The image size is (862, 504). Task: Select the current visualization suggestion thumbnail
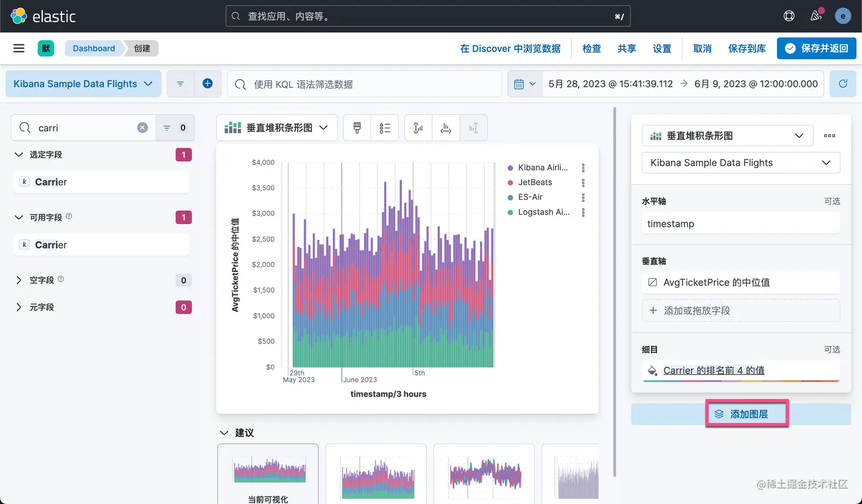coord(268,474)
